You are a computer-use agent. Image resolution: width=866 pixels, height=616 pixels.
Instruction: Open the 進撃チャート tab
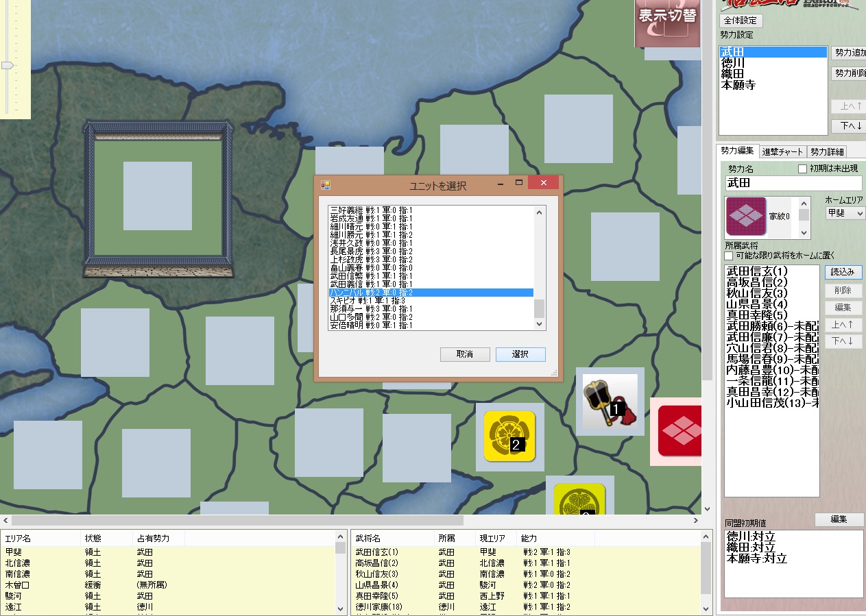782,152
